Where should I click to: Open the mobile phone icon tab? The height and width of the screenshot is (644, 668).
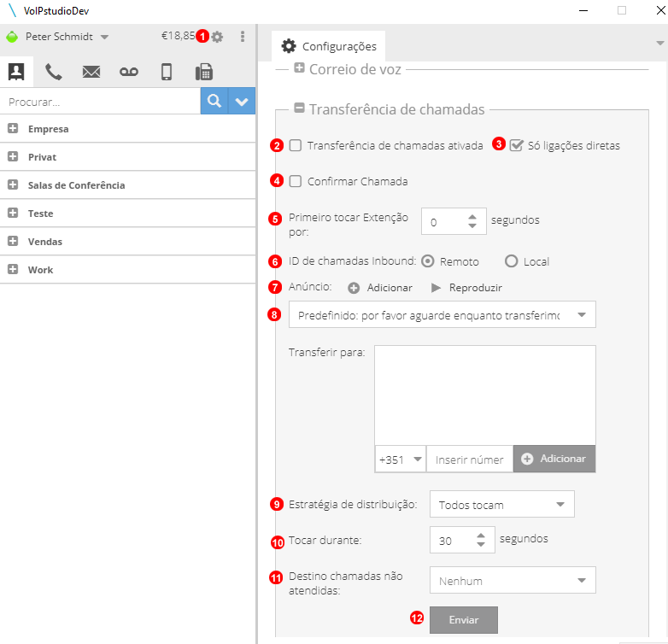(167, 72)
